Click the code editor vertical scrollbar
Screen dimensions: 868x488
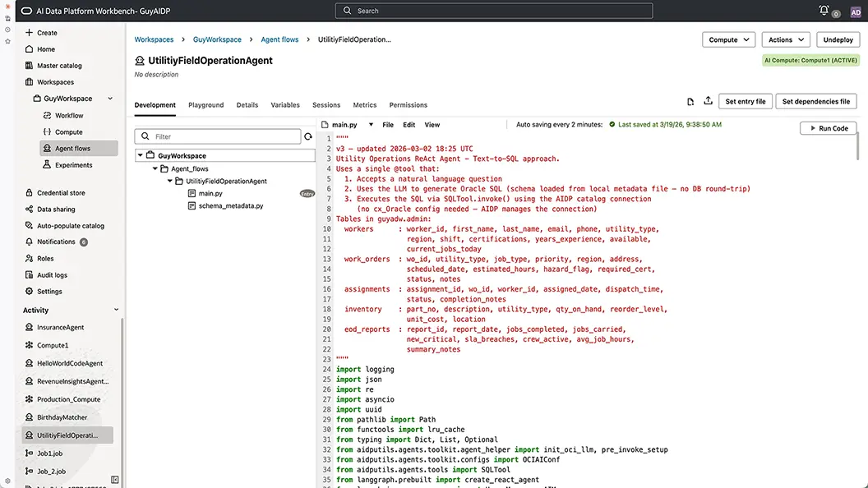(857, 146)
